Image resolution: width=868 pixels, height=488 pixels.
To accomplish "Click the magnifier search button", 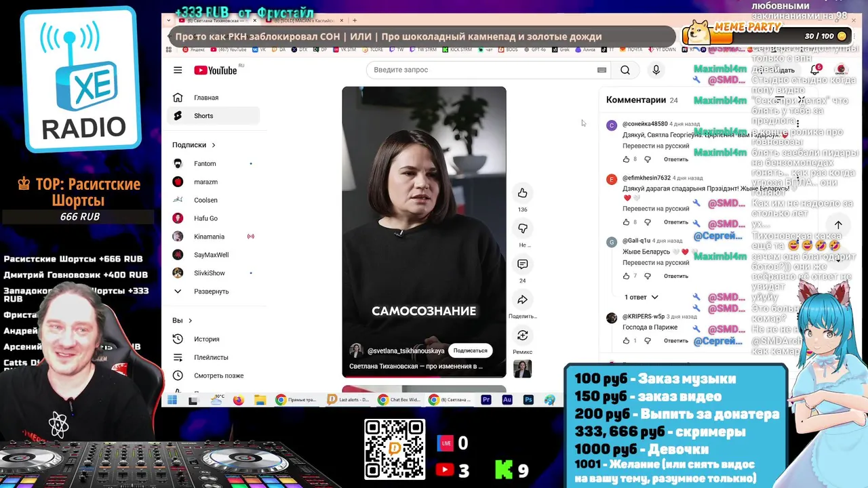I will [625, 70].
